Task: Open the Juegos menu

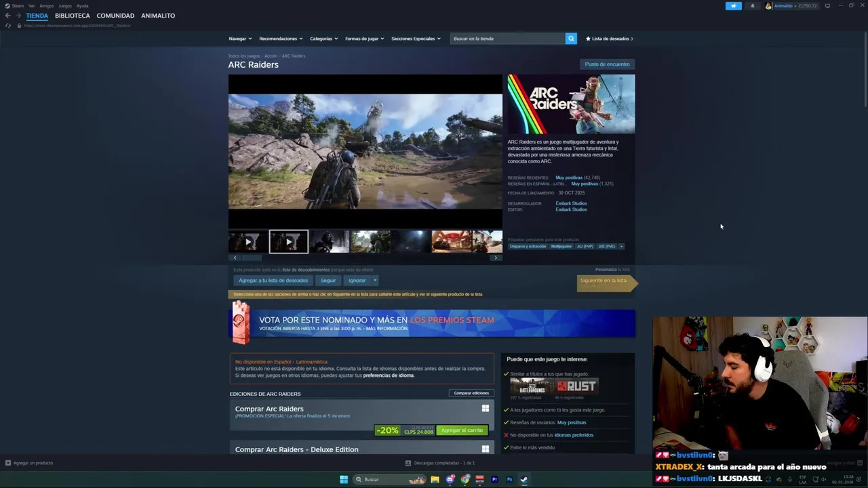Action: tap(65, 5)
